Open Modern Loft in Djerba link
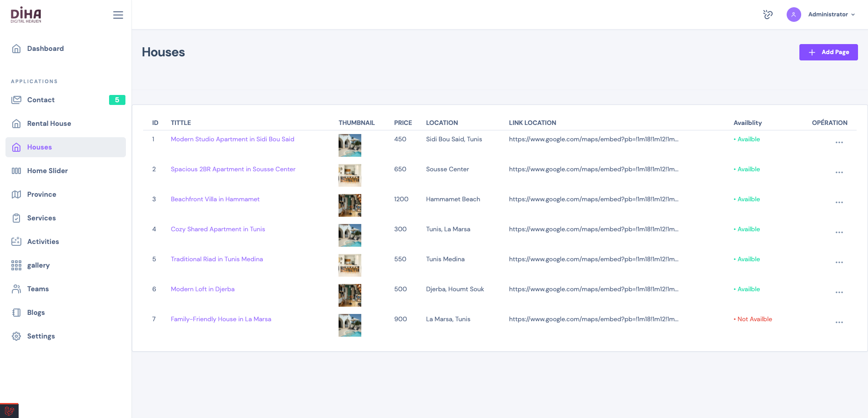 click(203, 289)
